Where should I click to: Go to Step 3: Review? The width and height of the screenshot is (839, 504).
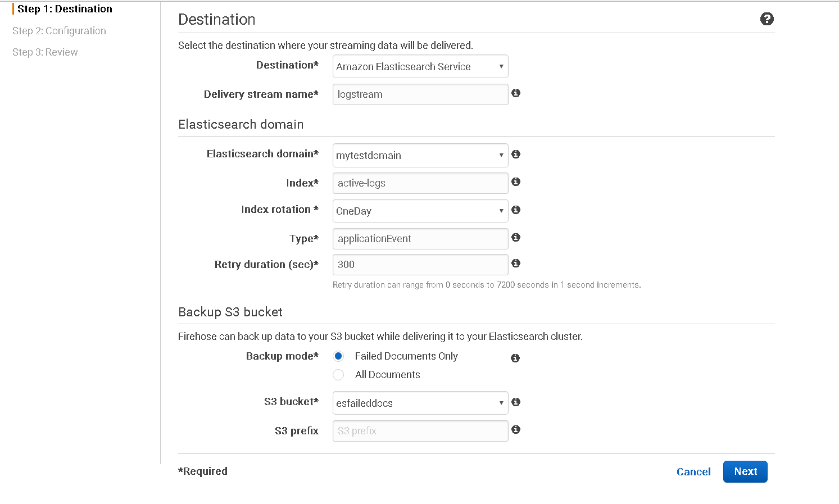click(x=45, y=52)
